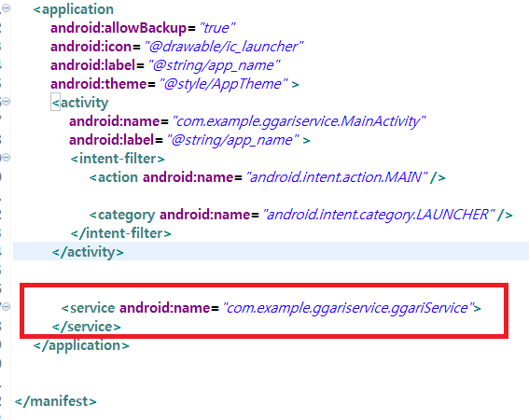Click the category tag name
This screenshot has width=529, height=420.
click(x=127, y=215)
